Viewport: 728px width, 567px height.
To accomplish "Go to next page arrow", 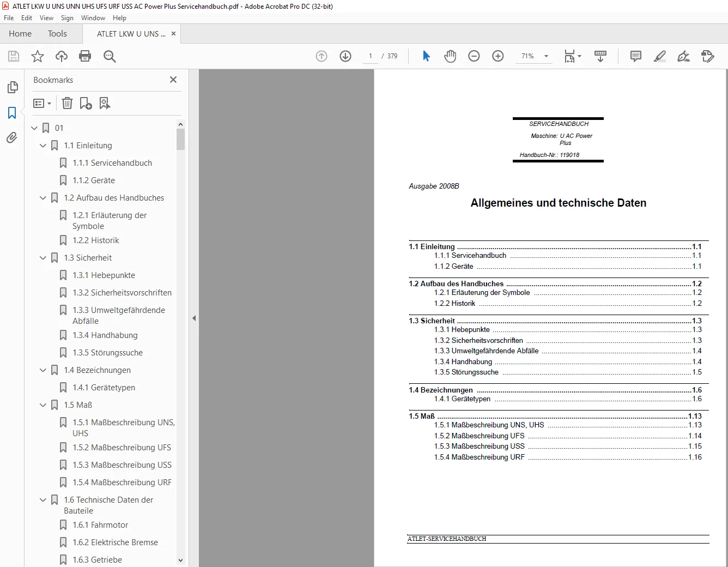I will click(345, 56).
